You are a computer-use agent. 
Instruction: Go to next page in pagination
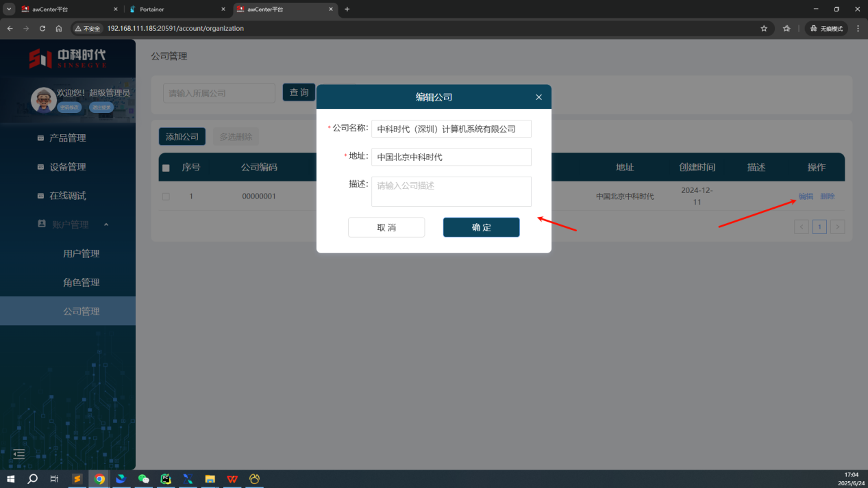pyautogui.click(x=837, y=227)
